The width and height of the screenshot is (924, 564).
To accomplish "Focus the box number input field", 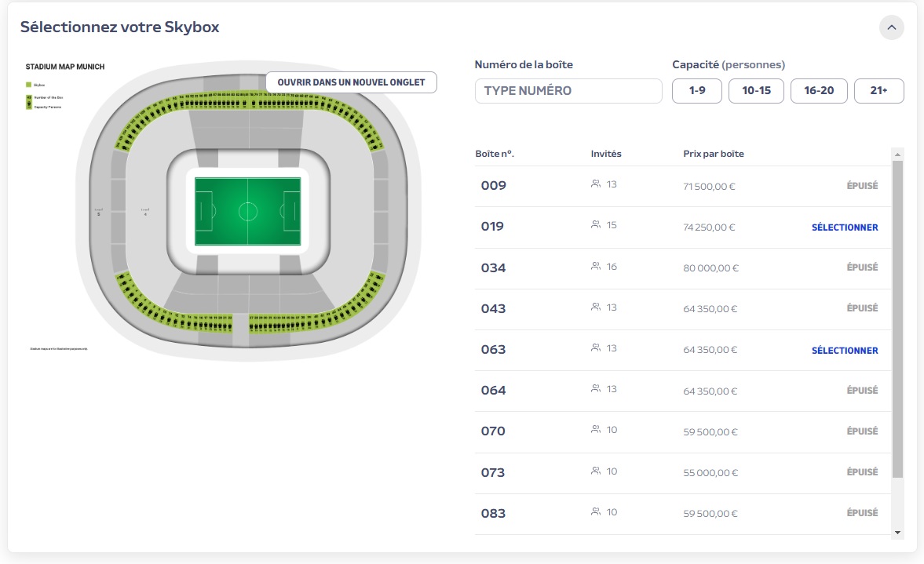I will (568, 91).
